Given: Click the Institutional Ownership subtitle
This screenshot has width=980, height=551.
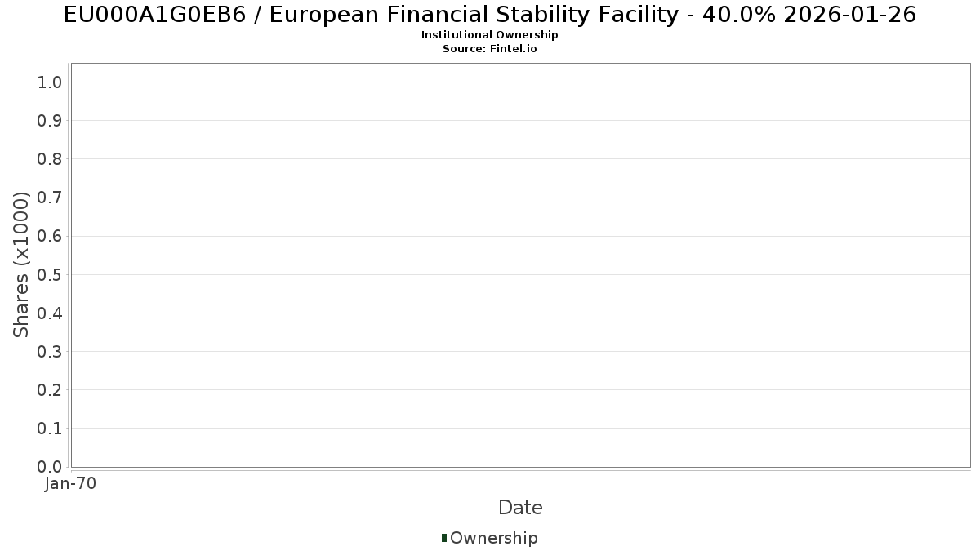Looking at the screenshot, I should [490, 35].
